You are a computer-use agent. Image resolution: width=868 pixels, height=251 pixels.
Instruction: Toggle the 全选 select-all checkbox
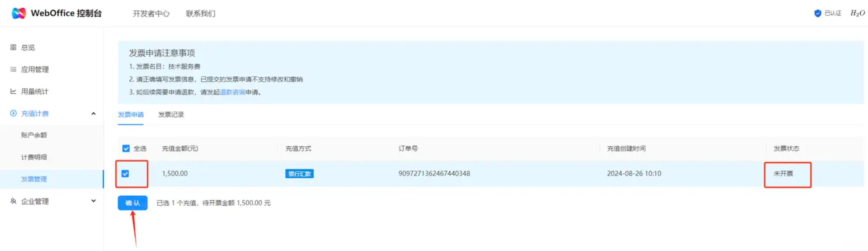pos(126,149)
